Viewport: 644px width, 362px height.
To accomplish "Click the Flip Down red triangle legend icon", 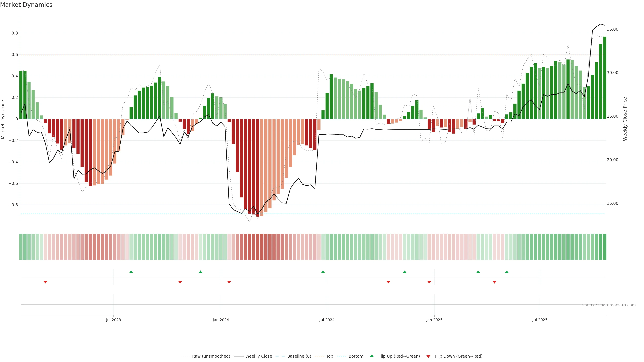I will 428,356.
